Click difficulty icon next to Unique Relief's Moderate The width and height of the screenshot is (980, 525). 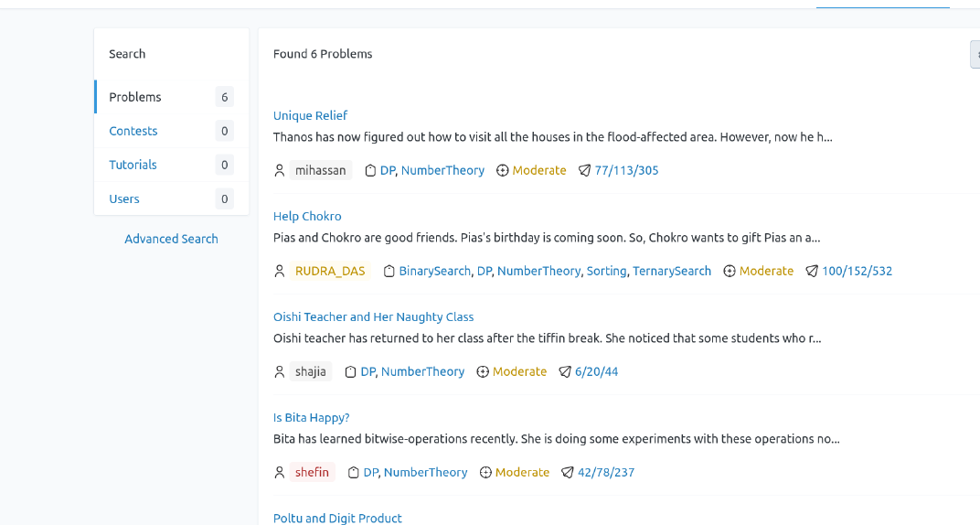502,170
